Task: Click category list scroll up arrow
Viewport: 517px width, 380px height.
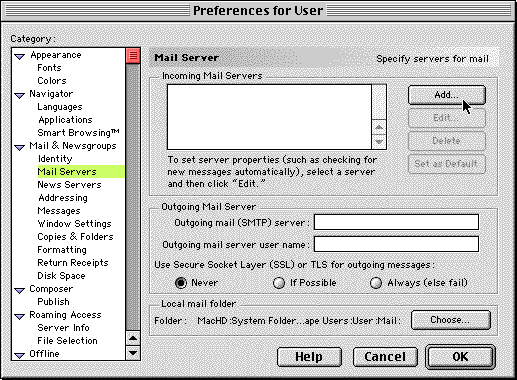Action: [x=133, y=339]
